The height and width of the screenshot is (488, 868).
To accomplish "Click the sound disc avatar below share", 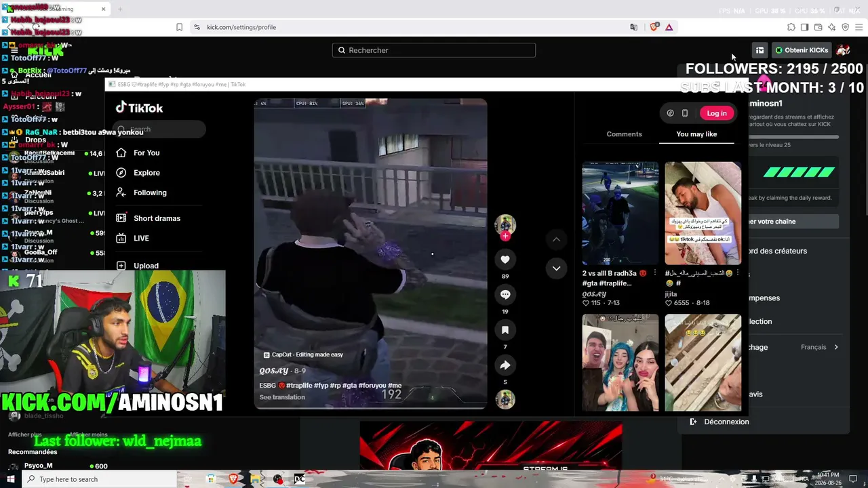I will [505, 400].
